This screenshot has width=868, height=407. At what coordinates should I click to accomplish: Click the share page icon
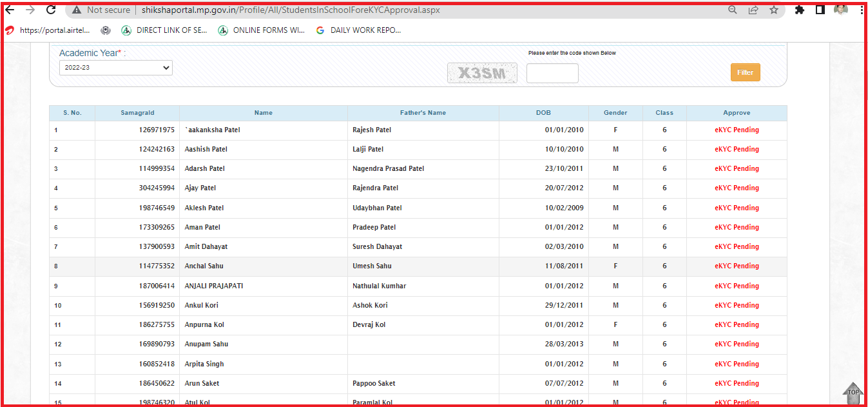pos(753,10)
